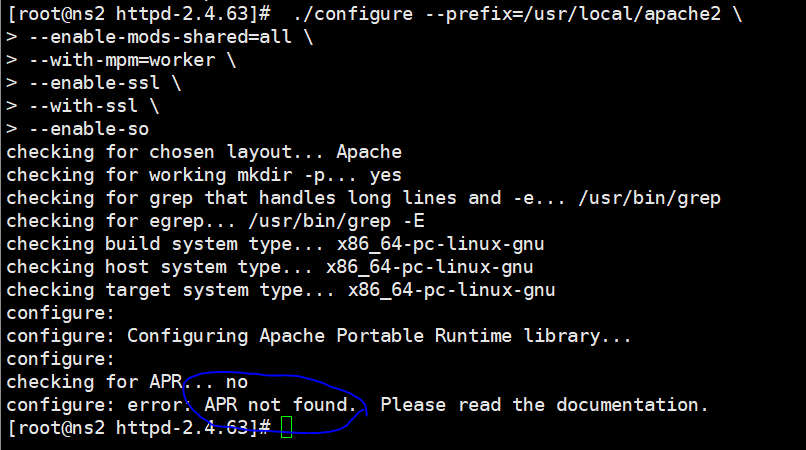Image resolution: width=806 pixels, height=450 pixels.
Task: Click the 'checking build system type' line
Action: (276, 244)
